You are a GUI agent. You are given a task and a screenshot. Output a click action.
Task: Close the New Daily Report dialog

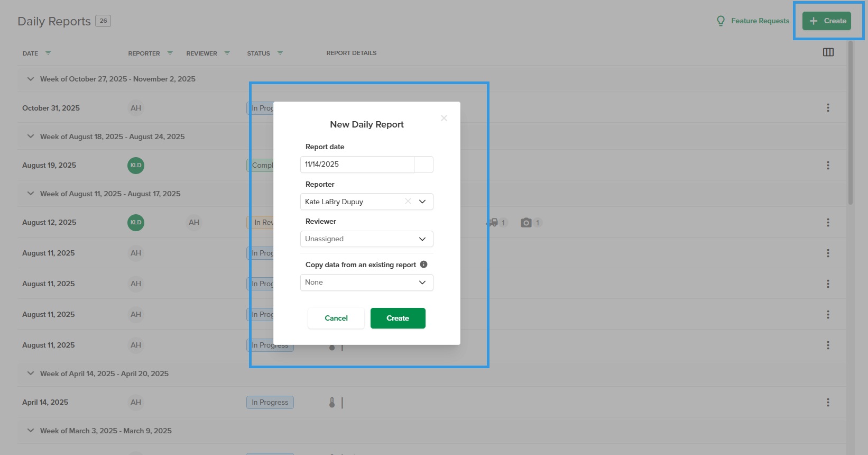[x=444, y=118]
